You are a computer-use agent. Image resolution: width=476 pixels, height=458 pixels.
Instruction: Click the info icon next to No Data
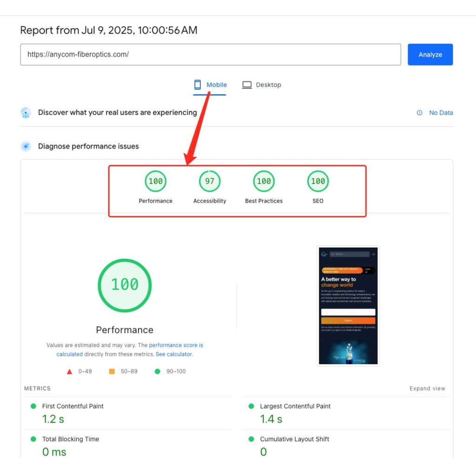tap(419, 112)
